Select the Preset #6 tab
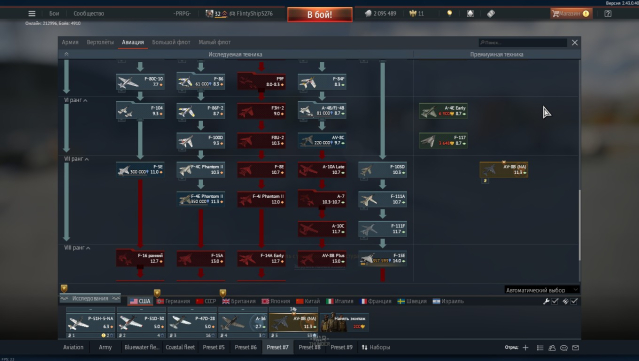This screenshot has width=639, height=361. pos(245,347)
